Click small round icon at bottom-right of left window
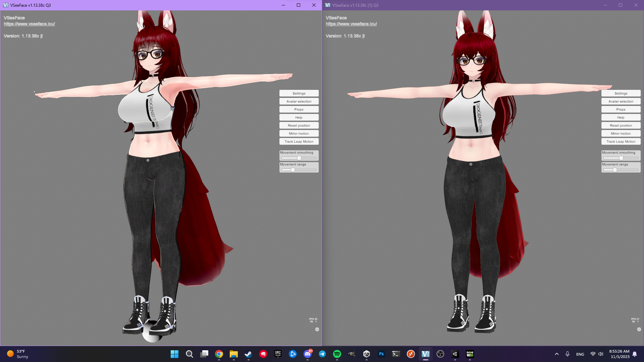This screenshot has width=644, height=362. click(317, 329)
